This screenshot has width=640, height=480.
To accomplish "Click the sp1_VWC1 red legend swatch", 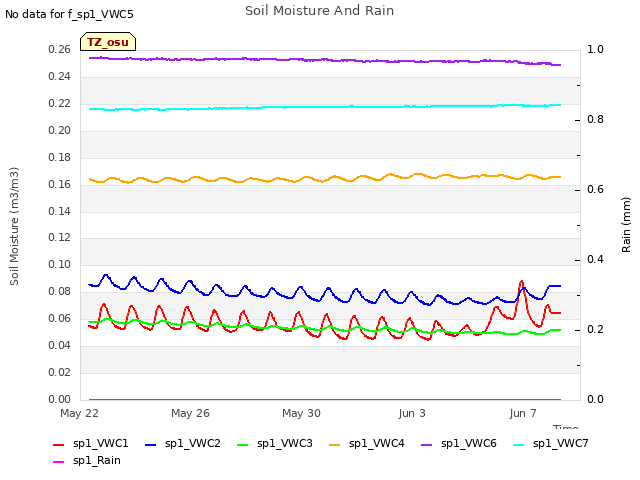I will [59, 444].
